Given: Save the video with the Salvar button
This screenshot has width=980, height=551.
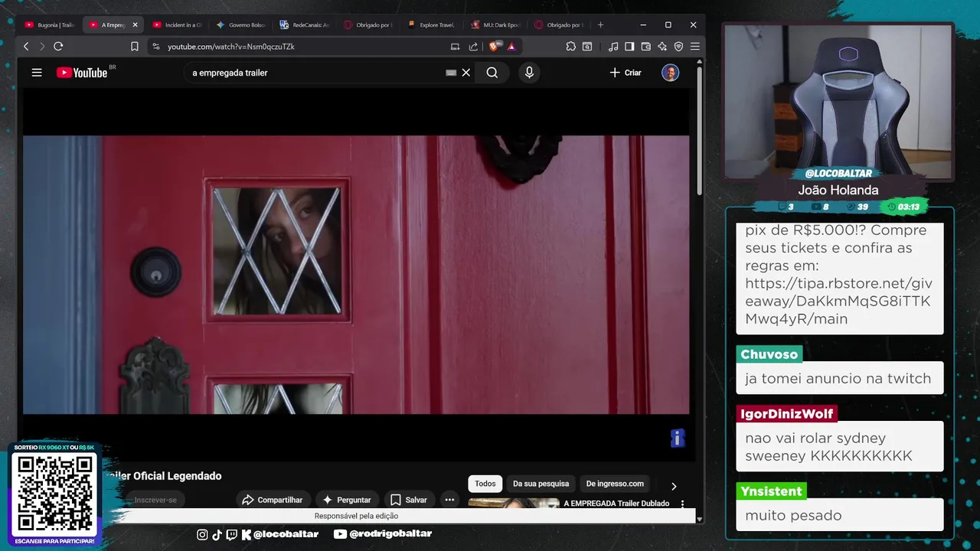Looking at the screenshot, I should pyautogui.click(x=409, y=500).
